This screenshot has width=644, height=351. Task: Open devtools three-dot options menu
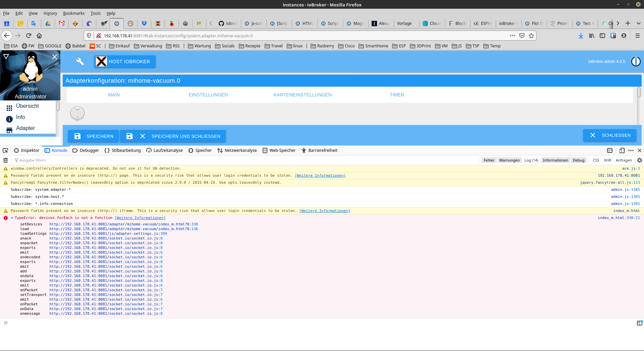click(x=631, y=150)
